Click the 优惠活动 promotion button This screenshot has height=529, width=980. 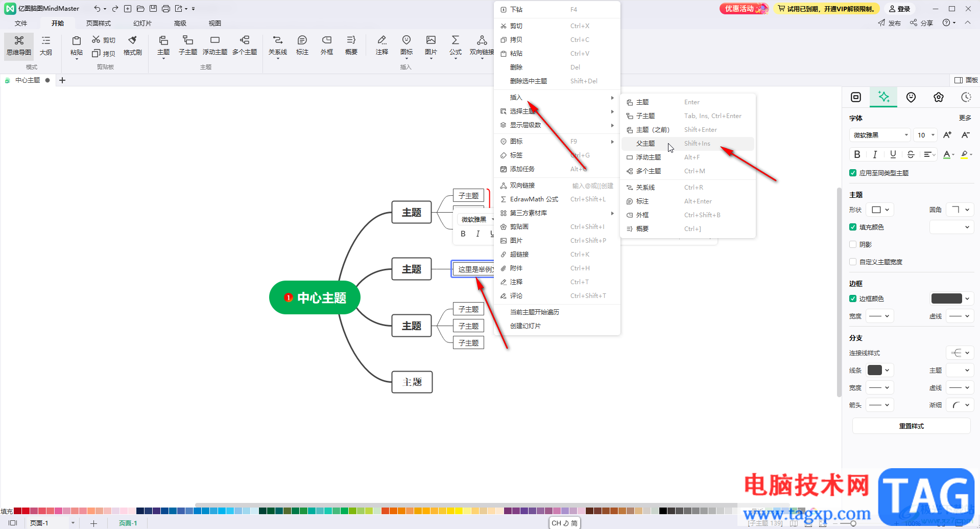pos(744,9)
